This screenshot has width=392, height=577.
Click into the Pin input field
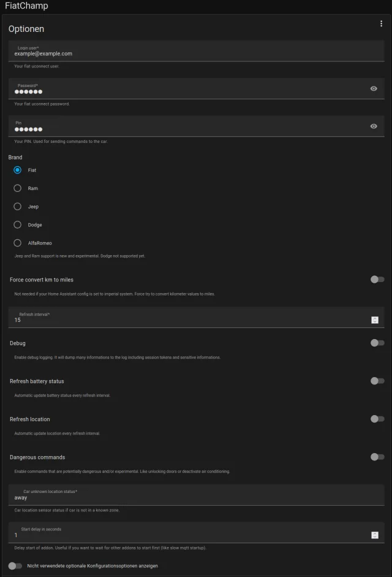[x=184, y=129]
